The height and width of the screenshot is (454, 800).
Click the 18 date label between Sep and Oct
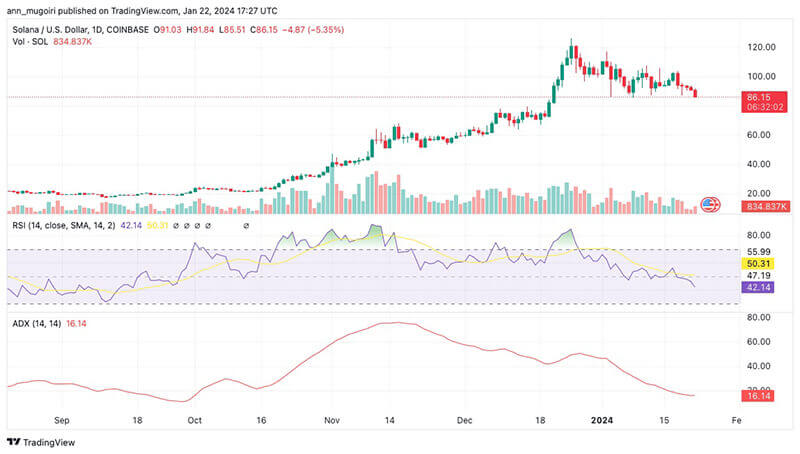pos(137,420)
